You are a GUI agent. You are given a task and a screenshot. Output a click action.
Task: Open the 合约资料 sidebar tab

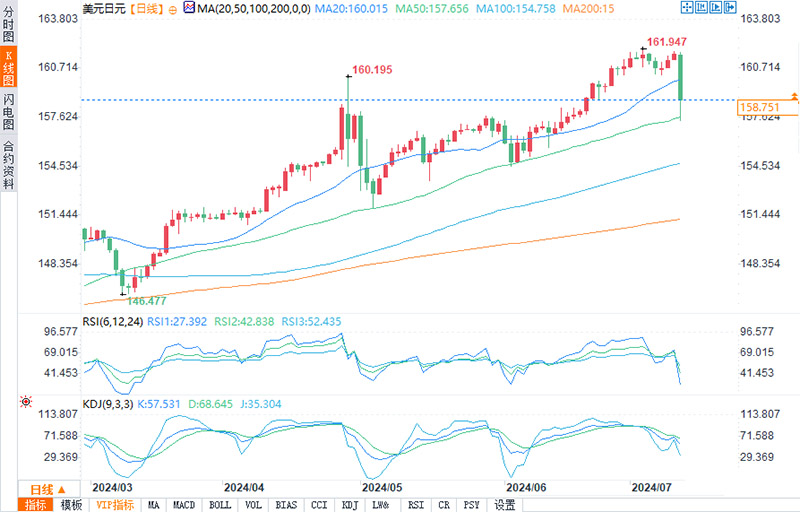pyautogui.click(x=9, y=165)
